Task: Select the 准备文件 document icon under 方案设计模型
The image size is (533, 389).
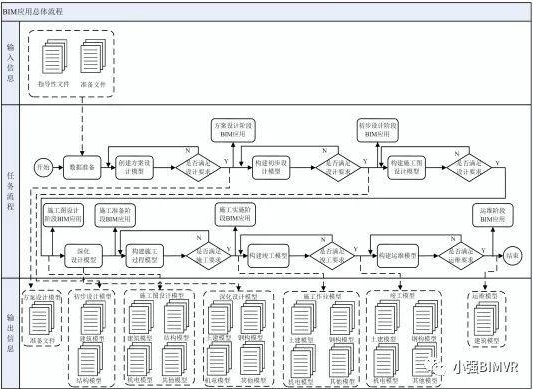Action: pyautogui.click(x=41, y=318)
